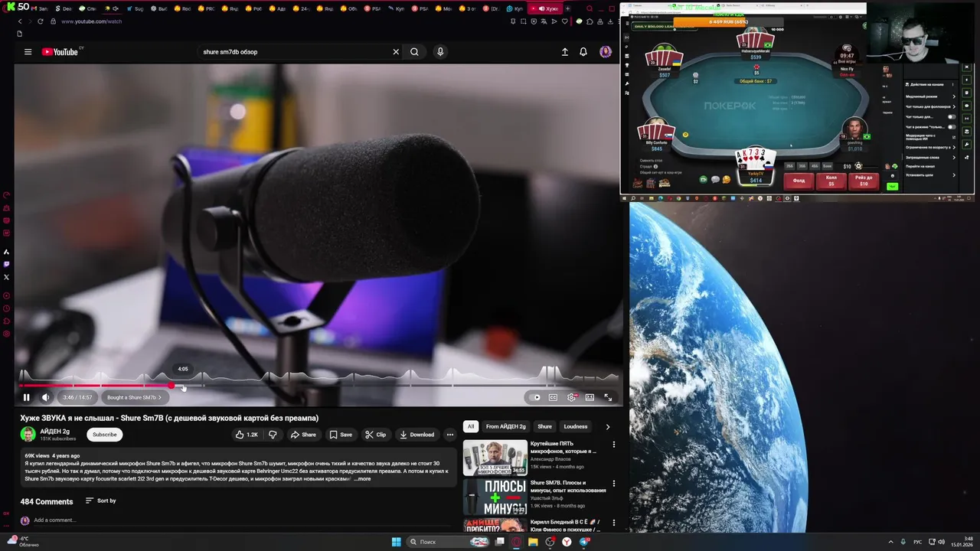Click 'Рейз до $10' in poker stream
Screen dimensions: 980x551
(864, 181)
